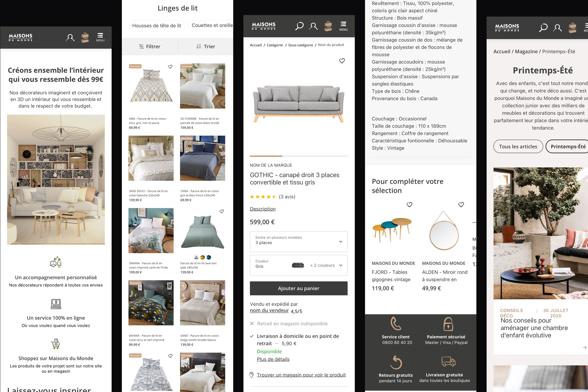Expand the 3 places model dropdown

click(x=299, y=242)
